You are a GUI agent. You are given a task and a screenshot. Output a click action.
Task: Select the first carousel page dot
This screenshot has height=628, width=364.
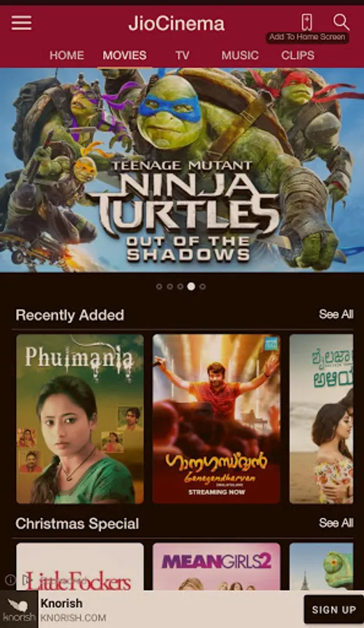point(159,286)
